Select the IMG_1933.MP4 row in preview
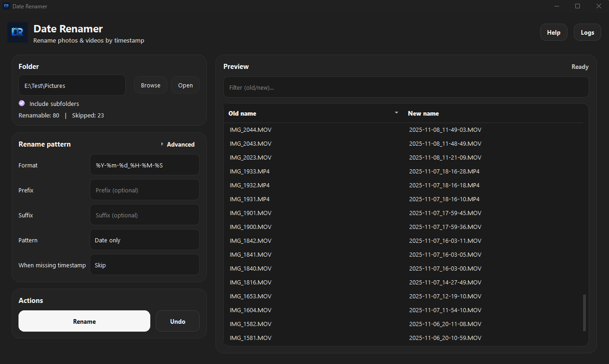Image resolution: width=609 pixels, height=364 pixels. pos(250,171)
